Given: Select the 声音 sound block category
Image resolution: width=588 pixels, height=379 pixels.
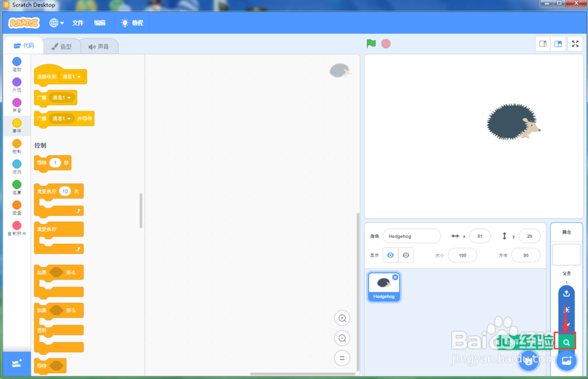Looking at the screenshot, I should tap(17, 105).
